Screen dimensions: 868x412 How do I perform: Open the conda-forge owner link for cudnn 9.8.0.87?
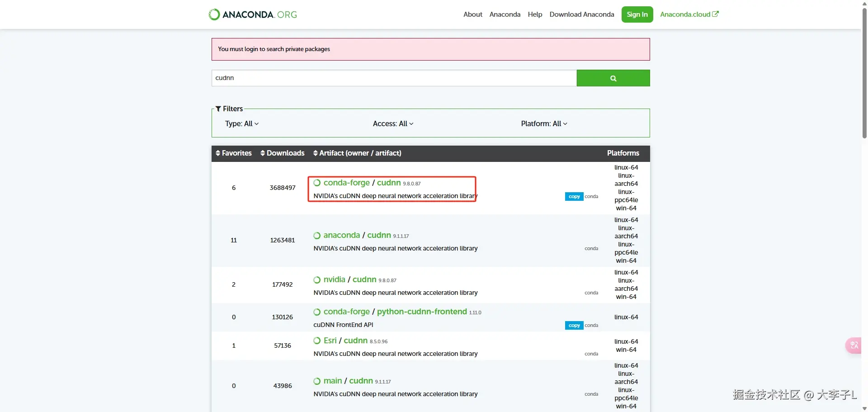347,183
